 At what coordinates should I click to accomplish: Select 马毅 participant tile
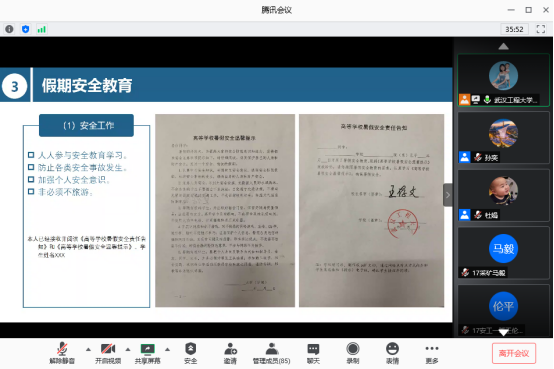503,253
